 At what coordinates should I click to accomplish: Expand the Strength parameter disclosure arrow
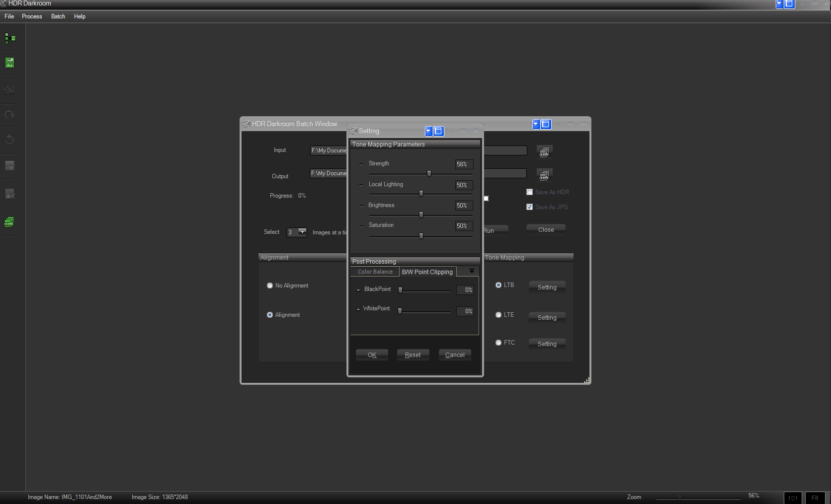361,164
